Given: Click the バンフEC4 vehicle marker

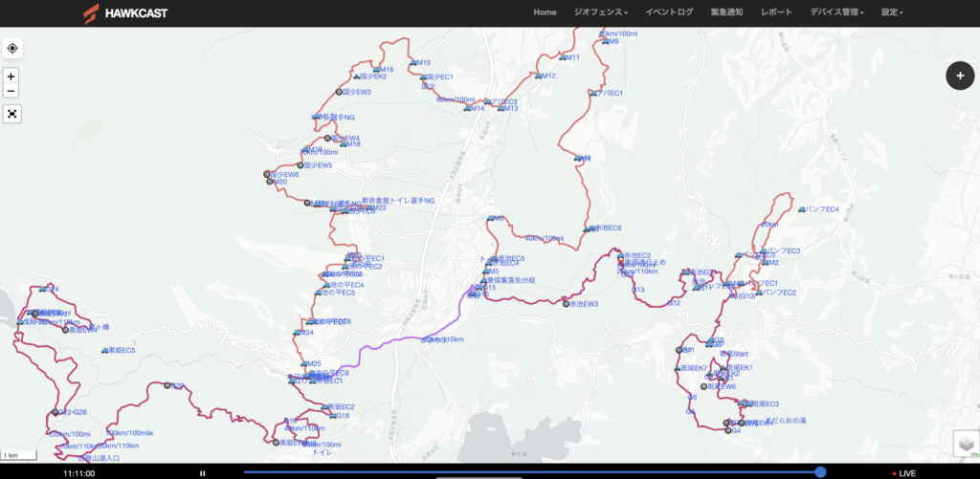Looking at the screenshot, I should (802, 208).
